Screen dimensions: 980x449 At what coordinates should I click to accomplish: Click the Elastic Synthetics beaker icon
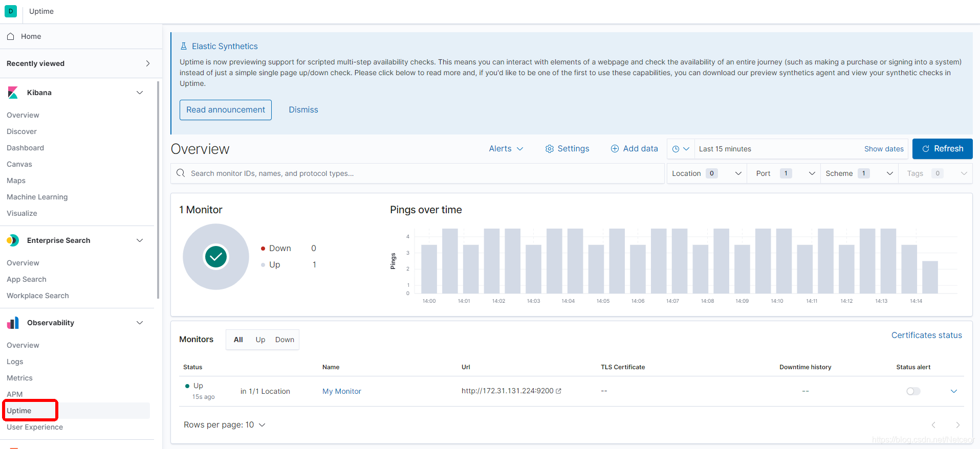(x=184, y=46)
